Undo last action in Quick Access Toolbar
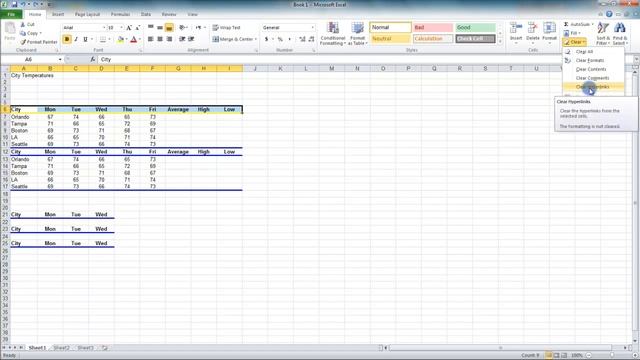The width and height of the screenshot is (640, 360). pyautogui.click(x=24, y=4)
